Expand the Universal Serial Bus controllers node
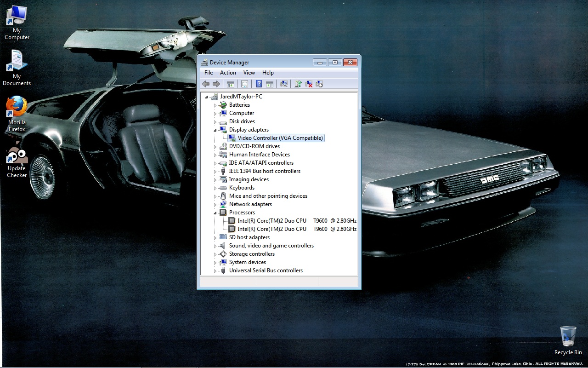This screenshot has width=588, height=368. tap(215, 271)
